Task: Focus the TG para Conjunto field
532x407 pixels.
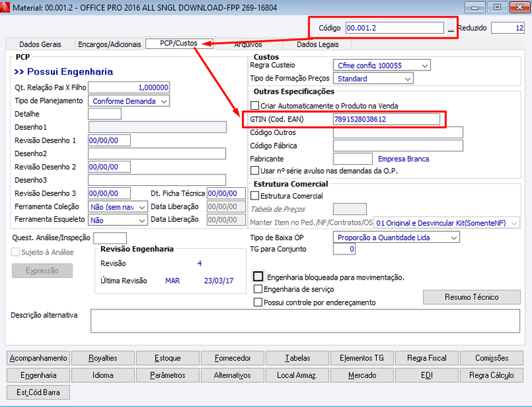Action: click(344, 250)
